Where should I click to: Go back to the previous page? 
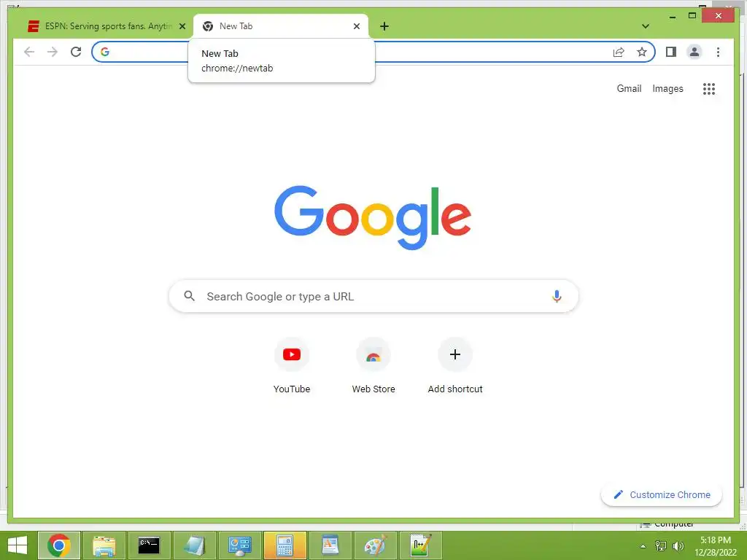(29, 52)
